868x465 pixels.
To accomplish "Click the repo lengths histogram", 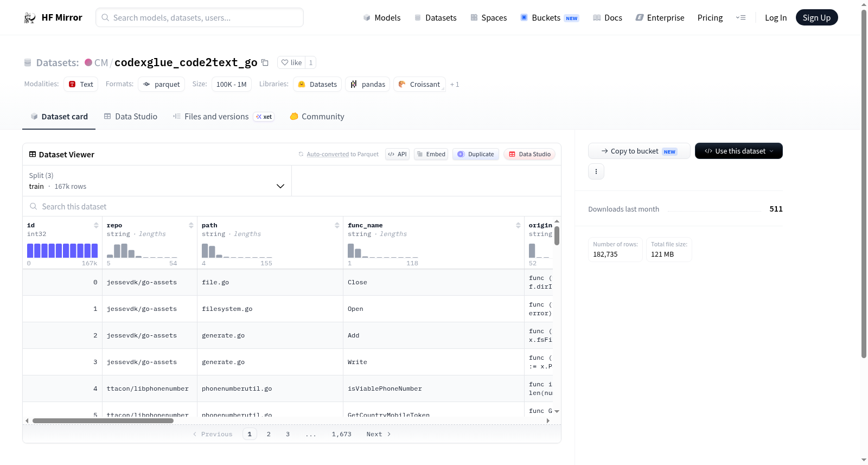I will 142,250.
